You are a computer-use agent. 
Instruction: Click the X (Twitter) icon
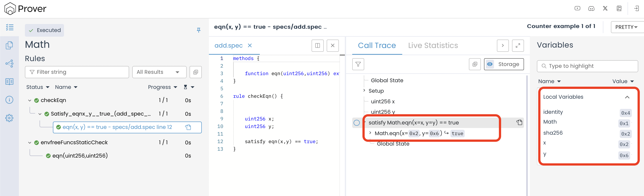tap(605, 8)
